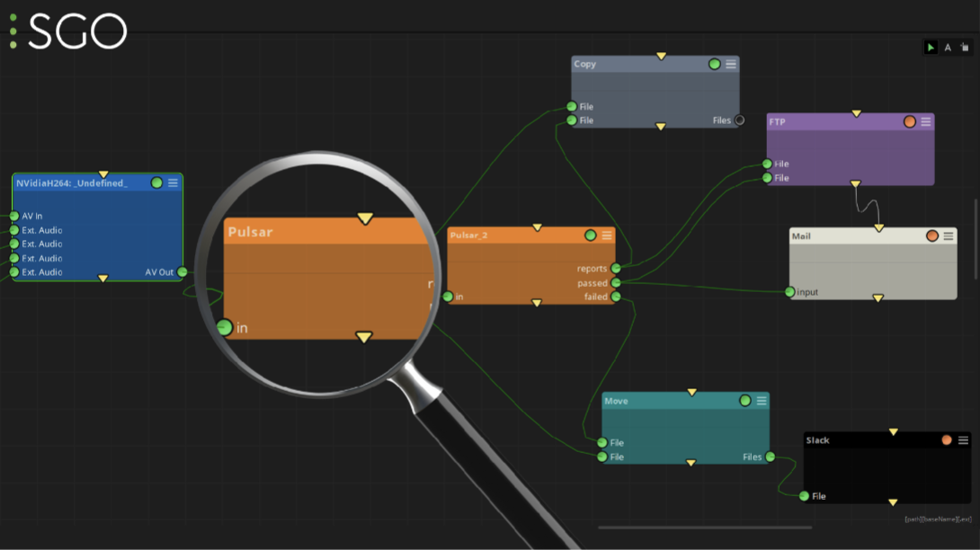The width and height of the screenshot is (980, 550).
Task: Click the top yellow triangle on Pulsar_2 node
Action: click(537, 227)
